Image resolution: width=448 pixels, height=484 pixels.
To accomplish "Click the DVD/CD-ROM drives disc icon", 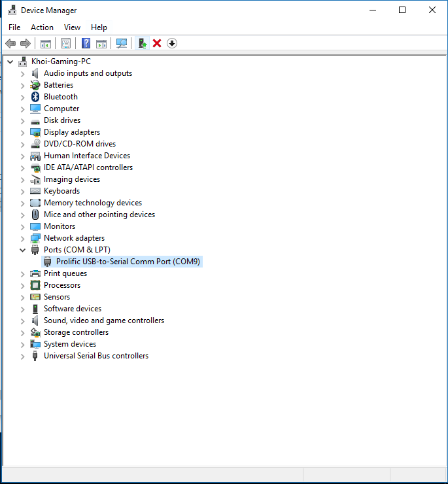I will pyautogui.click(x=35, y=144).
